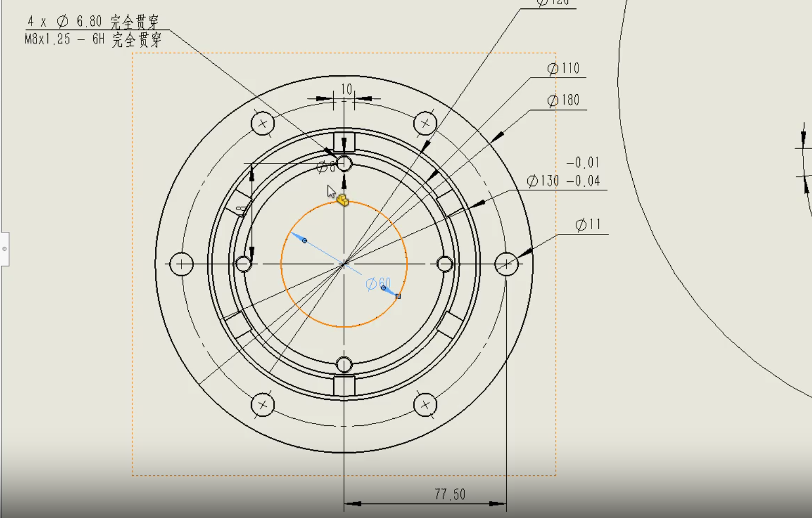This screenshot has width=812, height=518.
Task: Select the 77.50 linear dimension
Action: pyautogui.click(x=450, y=494)
